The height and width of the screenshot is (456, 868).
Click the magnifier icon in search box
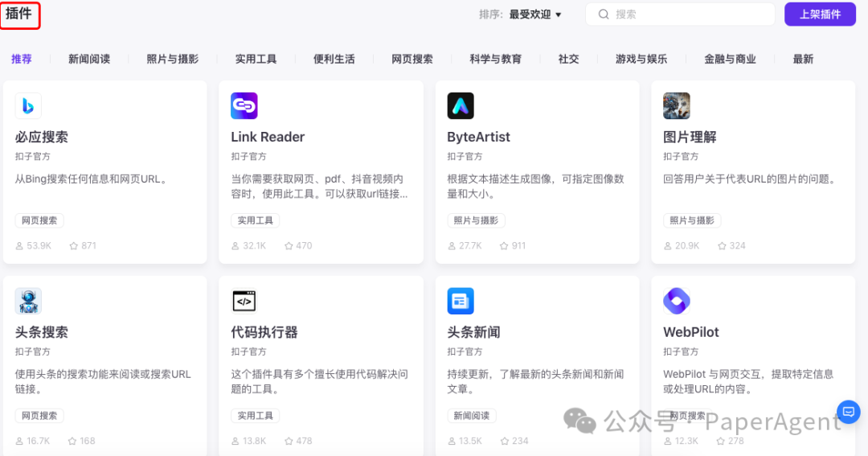click(604, 14)
